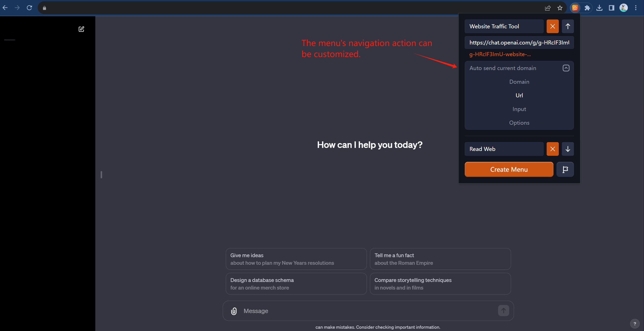The width and height of the screenshot is (644, 331).
Task: Delete the Read Web menu entry
Action: pos(552,149)
